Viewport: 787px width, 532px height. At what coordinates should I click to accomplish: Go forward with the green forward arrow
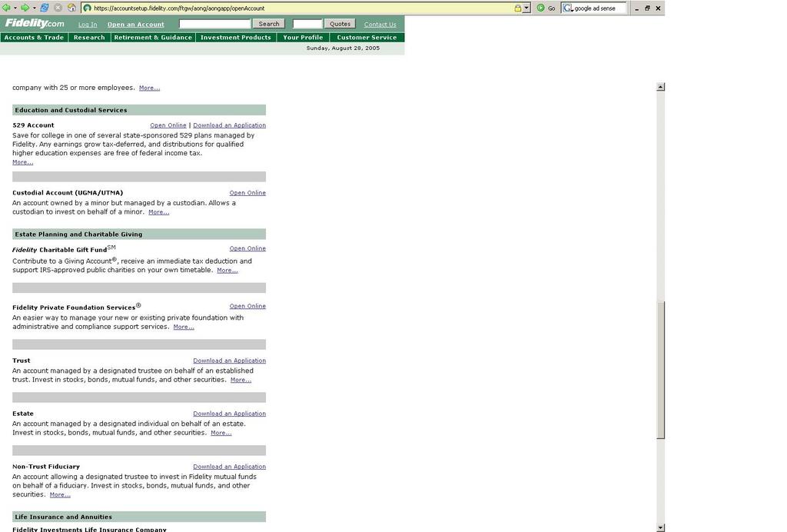click(x=25, y=8)
